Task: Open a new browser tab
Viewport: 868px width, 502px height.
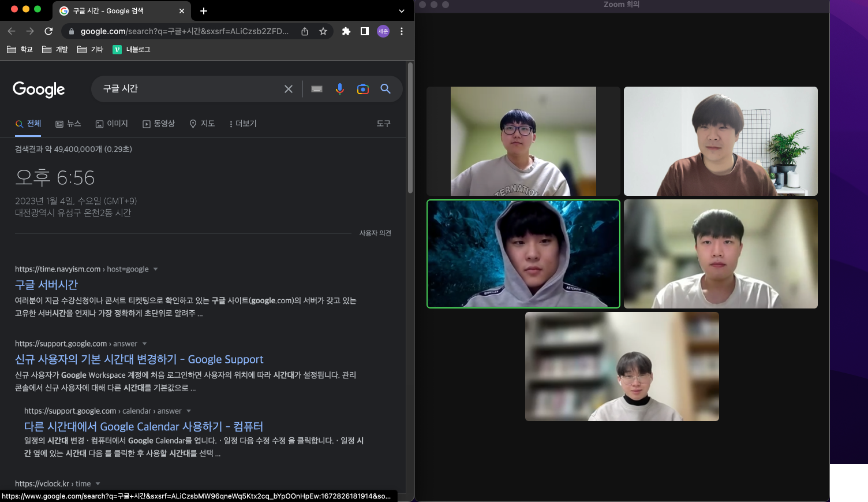Action: 204,11
